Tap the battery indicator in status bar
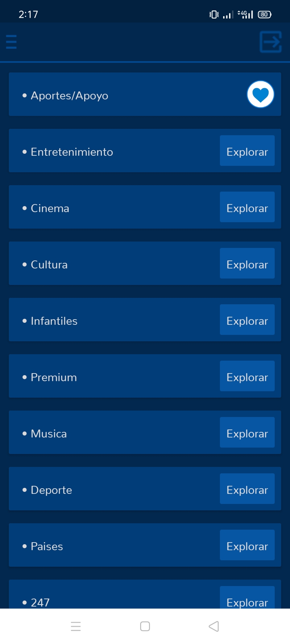The height and width of the screenshot is (644, 290). [x=265, y=14]
